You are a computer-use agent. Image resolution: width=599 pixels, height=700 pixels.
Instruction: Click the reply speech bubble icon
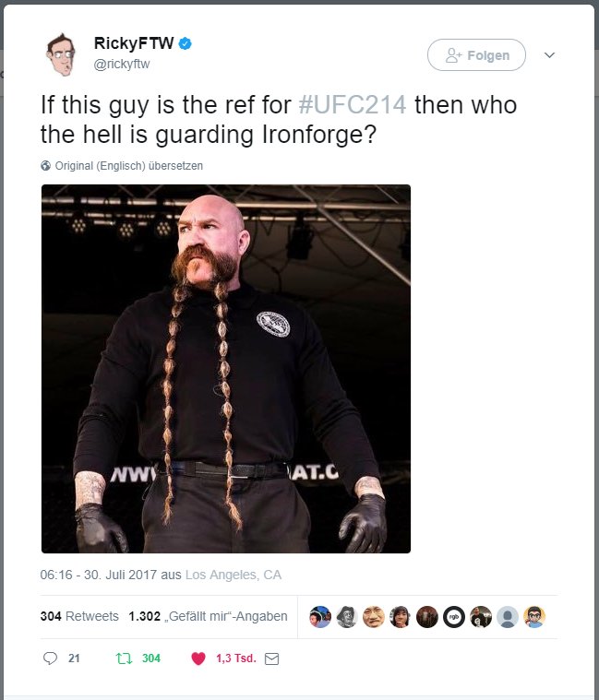[x=50, y=658]
